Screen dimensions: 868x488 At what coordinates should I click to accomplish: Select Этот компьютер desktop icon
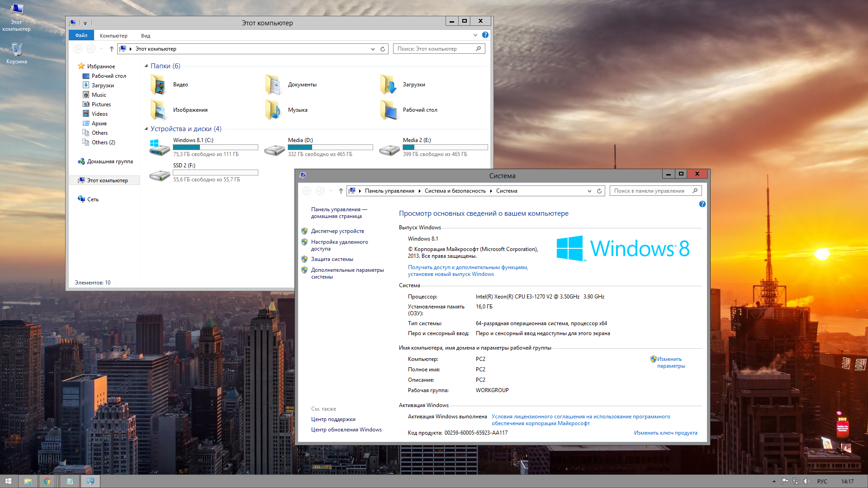(x=16, y=17)
